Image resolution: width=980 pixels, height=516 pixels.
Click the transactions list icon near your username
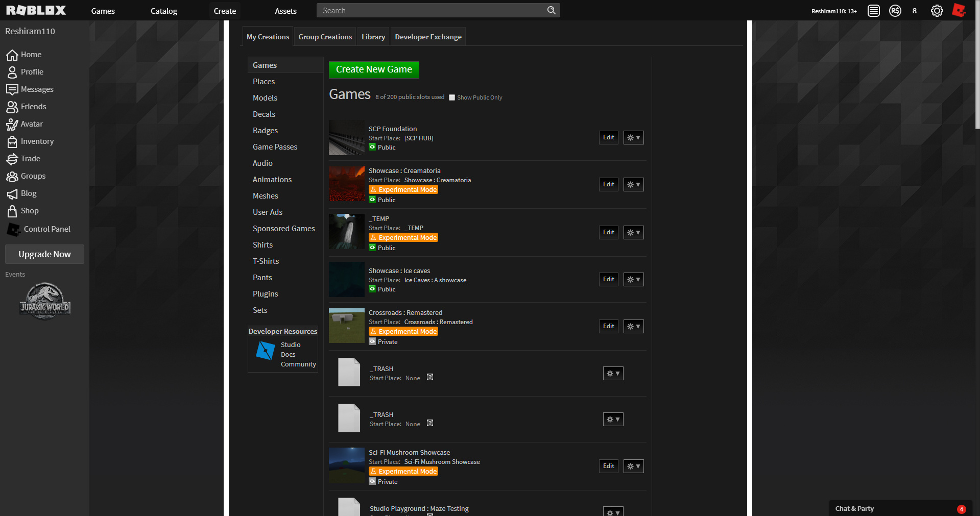coord(873,10)
